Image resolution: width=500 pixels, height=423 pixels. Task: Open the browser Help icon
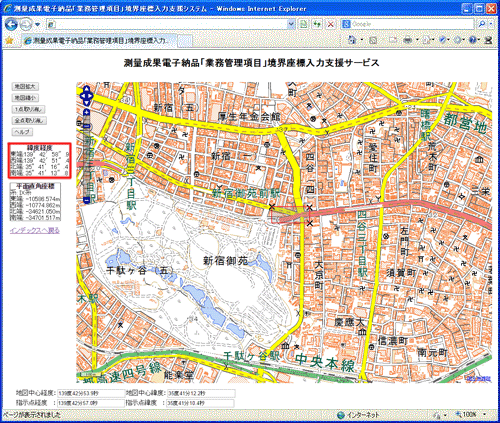(473, 40)
